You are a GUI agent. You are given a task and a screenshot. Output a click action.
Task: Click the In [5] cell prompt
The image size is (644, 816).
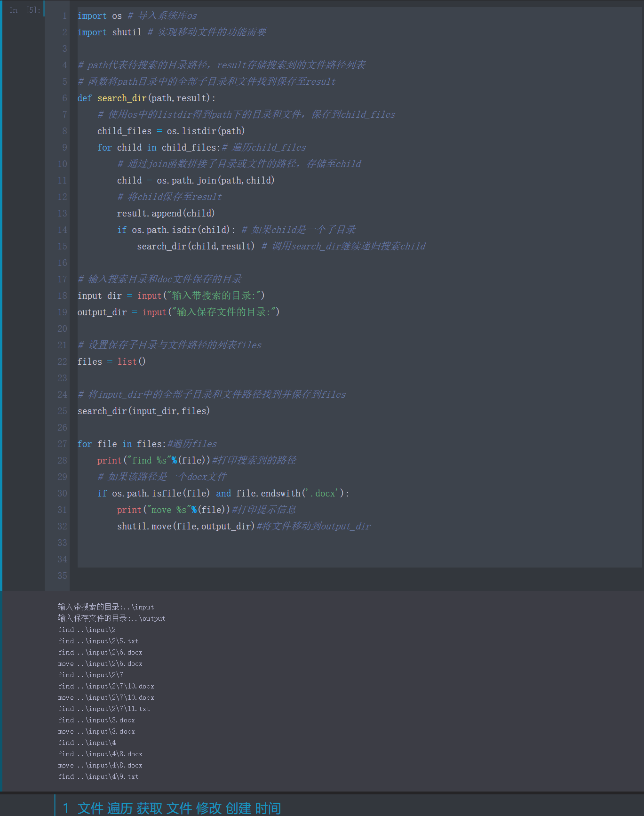click(24, 10)
